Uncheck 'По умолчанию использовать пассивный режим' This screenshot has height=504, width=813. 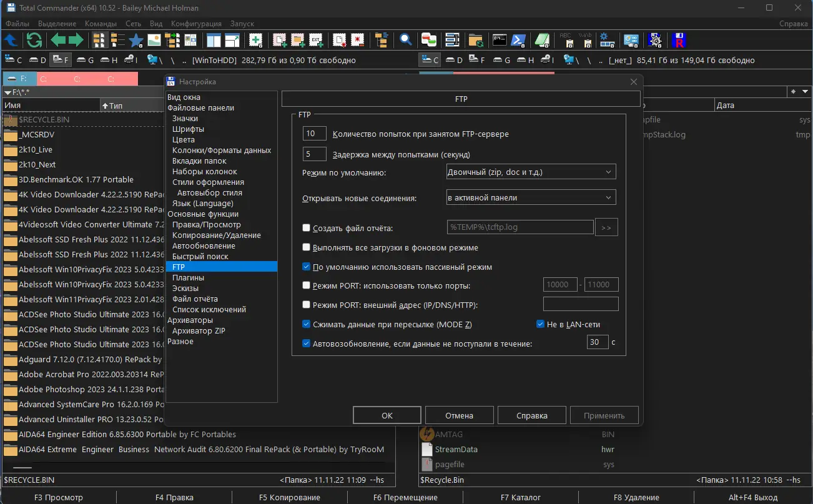306,267
